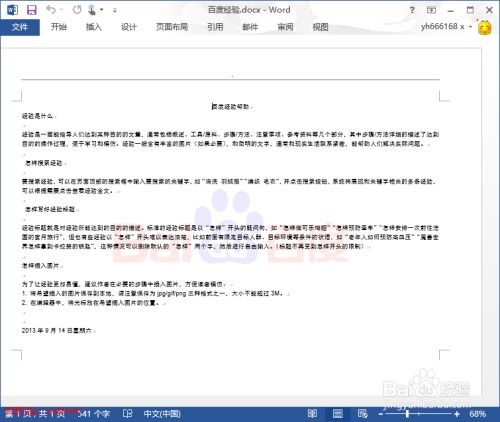
Task: Toggle touch/mouse mode icon
Action: (92, 10)
